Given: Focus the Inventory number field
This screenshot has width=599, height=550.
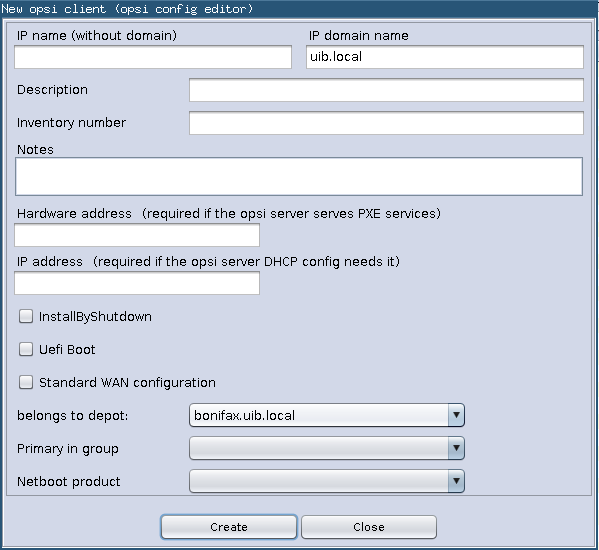Looking at the screenshot, I should (x=386, y=123).
